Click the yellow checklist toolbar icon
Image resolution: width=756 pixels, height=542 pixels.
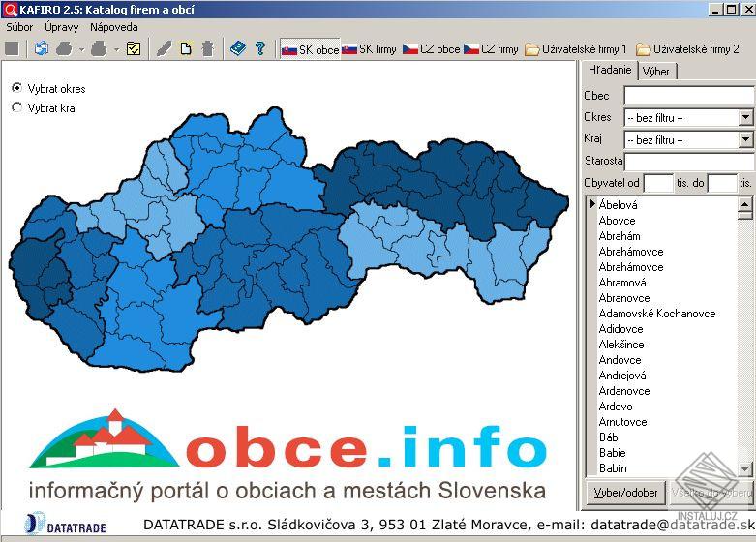[x=134, y=48]
